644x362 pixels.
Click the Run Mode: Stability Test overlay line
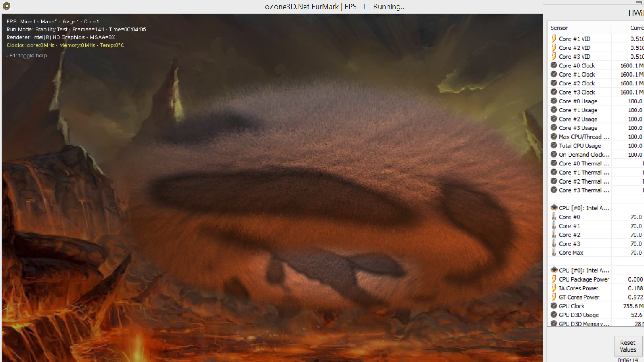pos(76,29)
